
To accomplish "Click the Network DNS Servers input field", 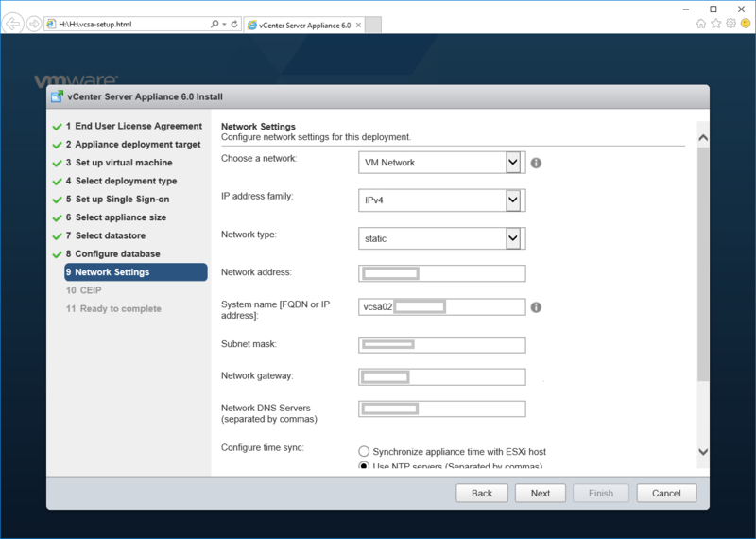I will pyautogui.click(x=441, y=409).
